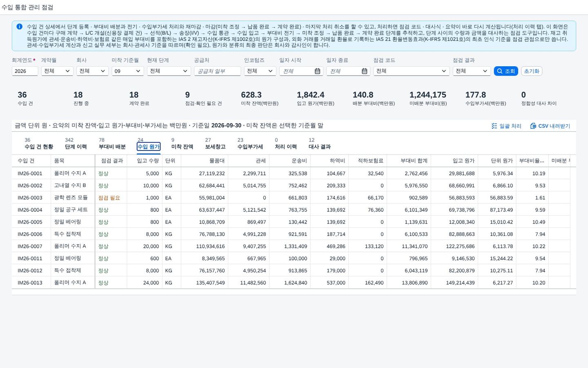Download CSV via CSV 내려받기
The width and height of the screenshot is (588, 368).
click(x=550, y=126)
